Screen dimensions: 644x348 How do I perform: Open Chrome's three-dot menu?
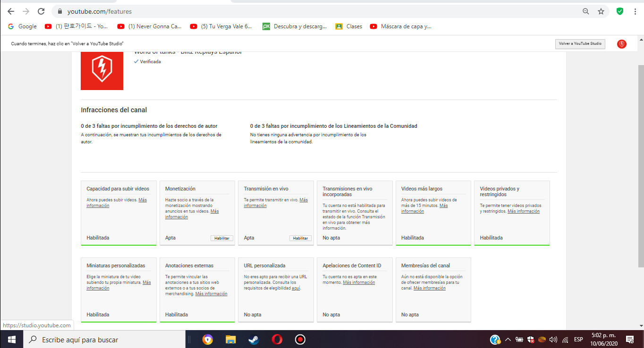635,11
